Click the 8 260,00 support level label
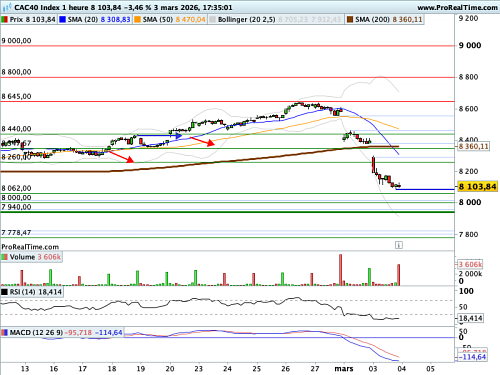 pyautogui.click(x=16, y=157)
